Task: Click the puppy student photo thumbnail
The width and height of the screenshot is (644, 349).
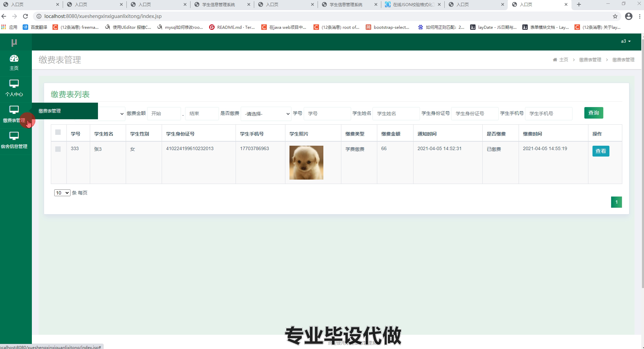Action: 306,163
